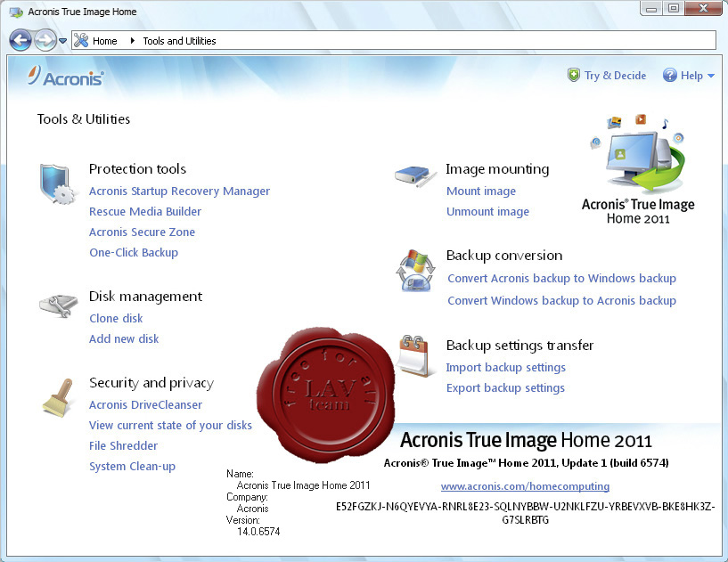The height and width of the screenshot is (562, 728).
Task: Choose Import backup settings
Action: pyautogui.click(x=505, y=368)
